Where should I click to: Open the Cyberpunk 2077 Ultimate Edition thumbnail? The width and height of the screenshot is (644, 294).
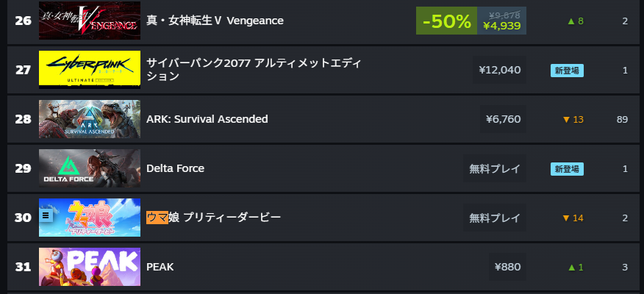pos(90,70)
